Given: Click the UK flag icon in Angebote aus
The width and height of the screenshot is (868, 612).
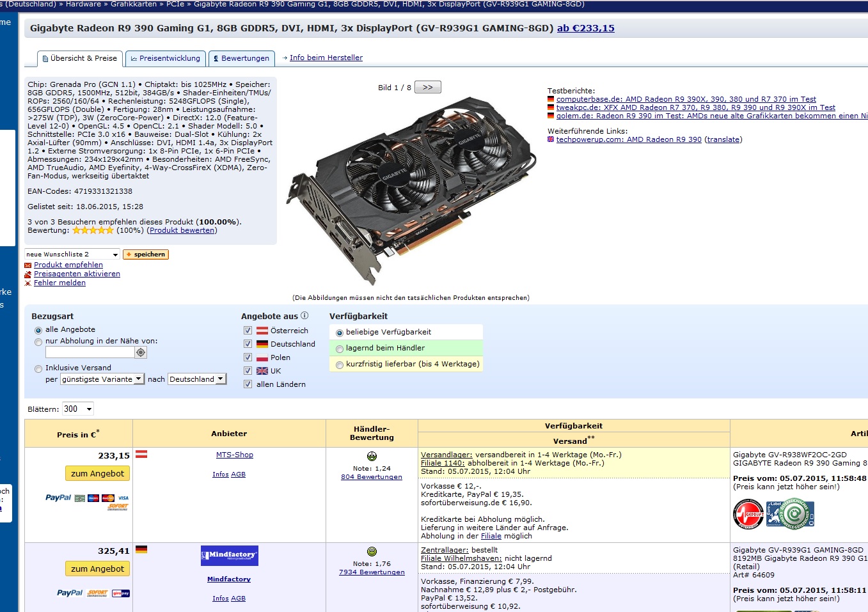Looking at the screenshot, I should coord(262,371).
